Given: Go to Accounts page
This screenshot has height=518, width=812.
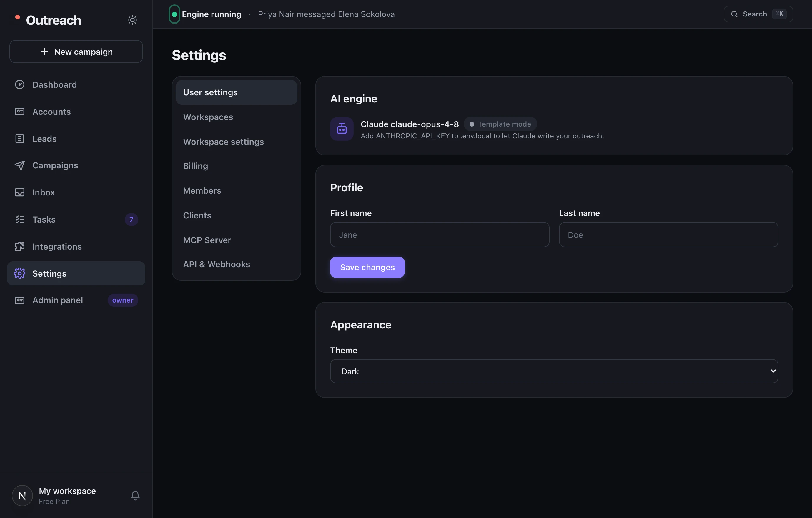Looking at the screenshot, I should pyautogui.click(x=76, y=112).
